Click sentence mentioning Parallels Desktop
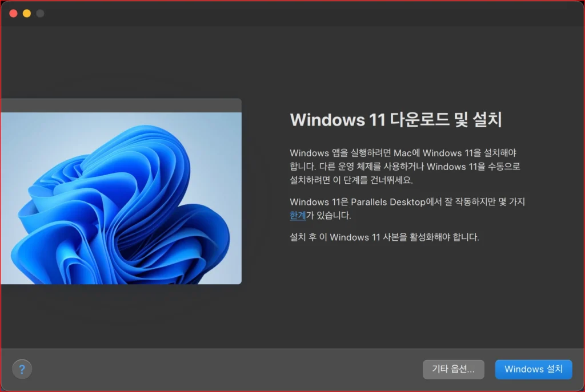The height and width of the screenshot is (392, 585). tap(407, 209)
